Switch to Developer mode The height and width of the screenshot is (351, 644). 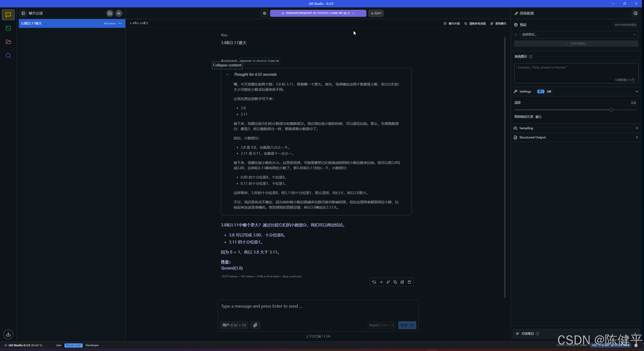coord(92,345)
